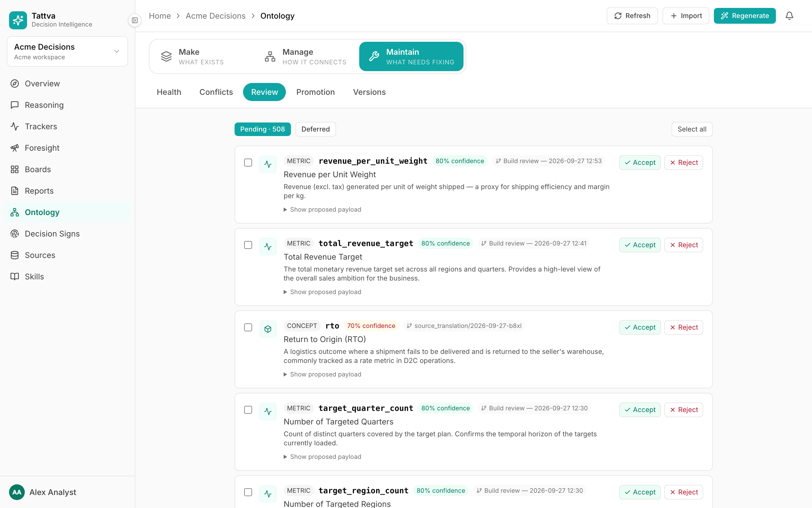Open the Acme Decisions workspace dropdown

point(67,51)
